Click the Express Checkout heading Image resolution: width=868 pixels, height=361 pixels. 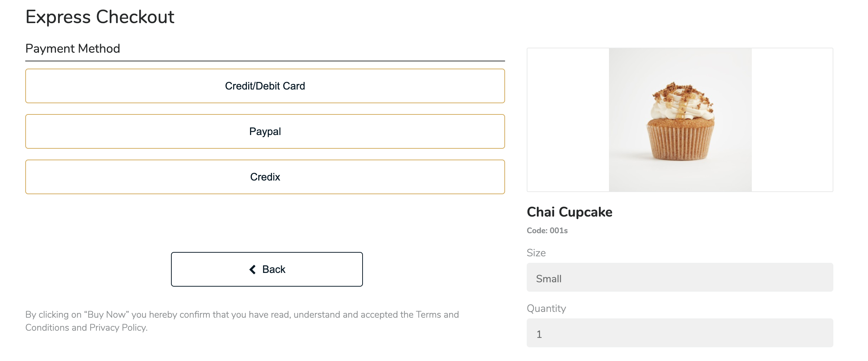tap(100, 17)
